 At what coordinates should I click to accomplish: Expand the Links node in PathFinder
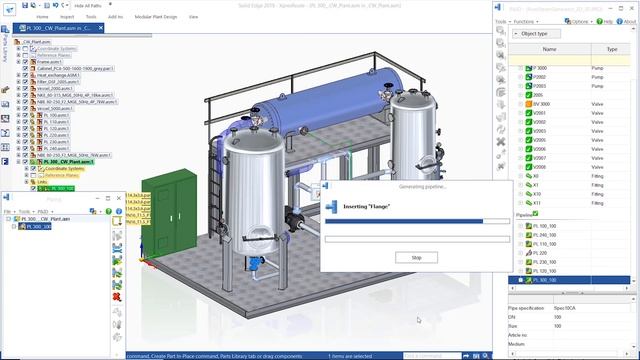27,182
